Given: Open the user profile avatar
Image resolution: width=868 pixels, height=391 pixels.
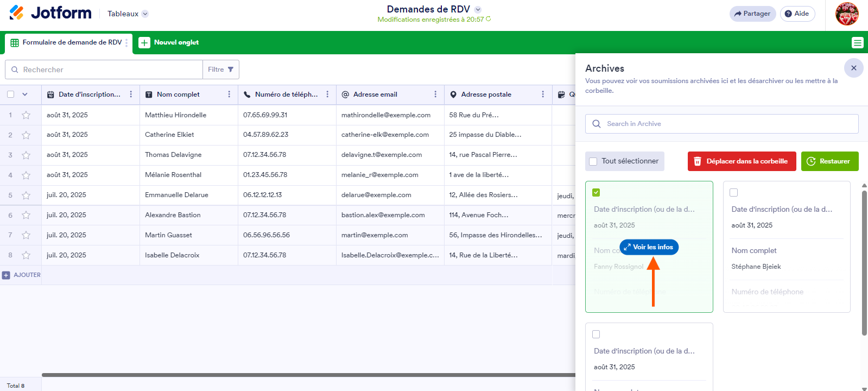Looking at the screenshot, I should coord(846,14).
